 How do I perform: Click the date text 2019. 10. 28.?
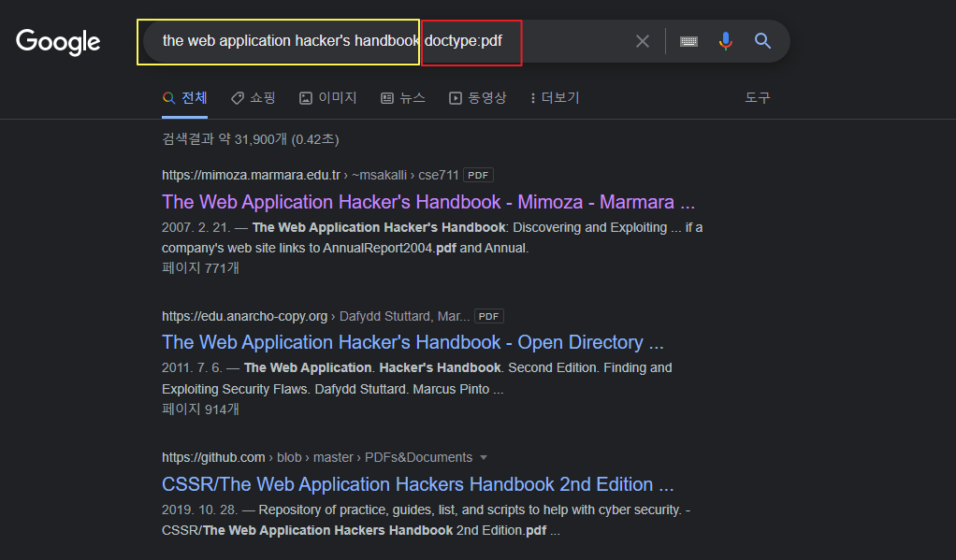199,510
